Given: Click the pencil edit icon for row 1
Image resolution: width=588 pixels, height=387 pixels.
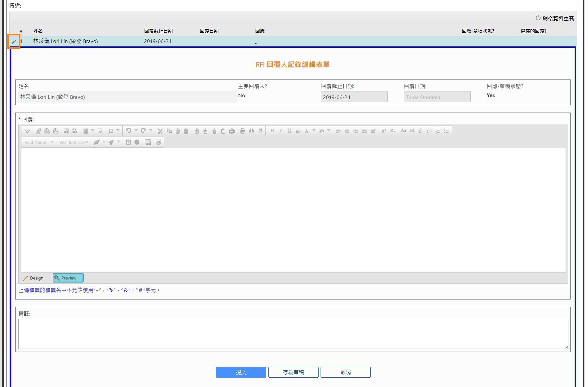Looking at the screenshot, I should point(14,42).
